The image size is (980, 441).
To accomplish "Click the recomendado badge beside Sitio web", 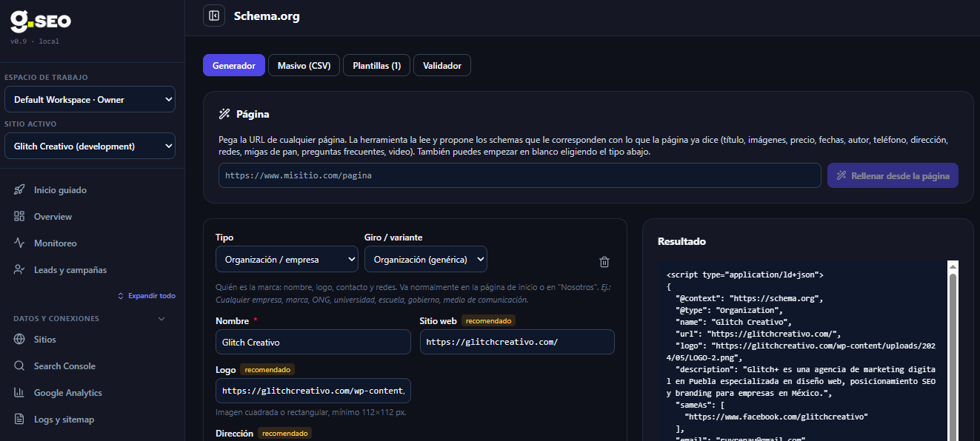I will 488,320.
